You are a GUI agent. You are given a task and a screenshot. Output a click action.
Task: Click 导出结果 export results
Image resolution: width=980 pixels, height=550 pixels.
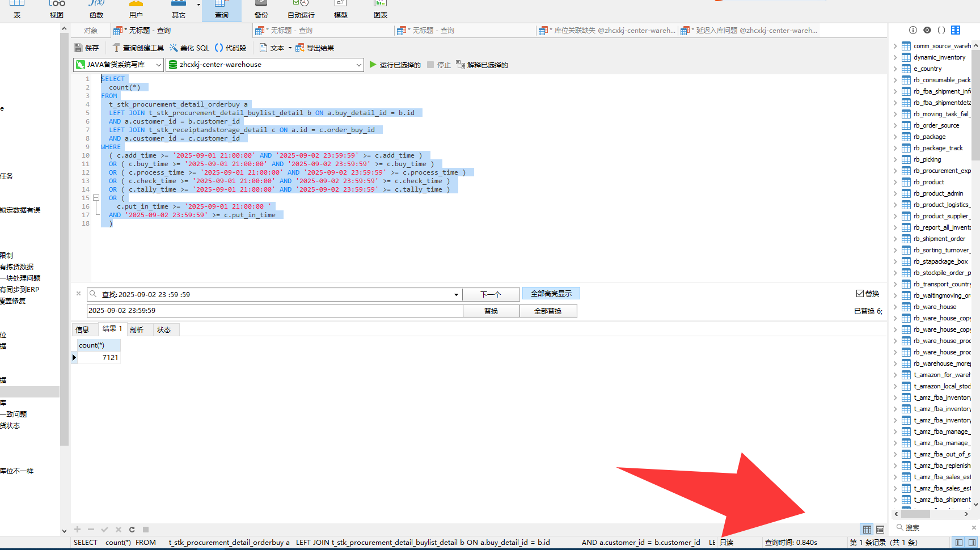point(315,48)
